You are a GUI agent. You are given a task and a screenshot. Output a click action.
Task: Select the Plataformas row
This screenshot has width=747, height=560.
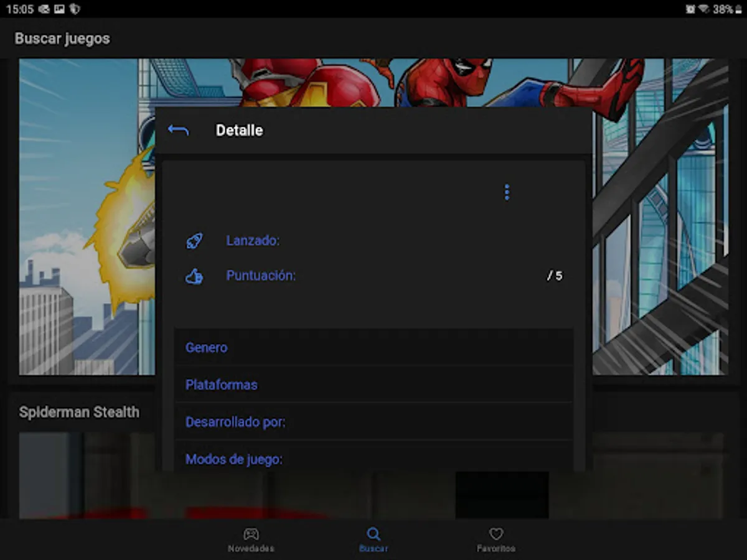point(374,385)
